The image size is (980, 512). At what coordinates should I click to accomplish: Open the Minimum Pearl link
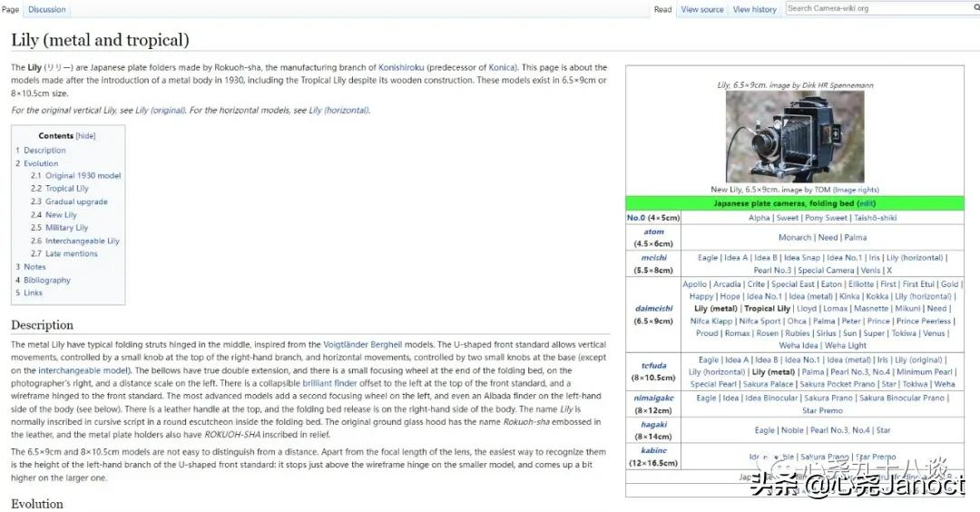point(925,371)
